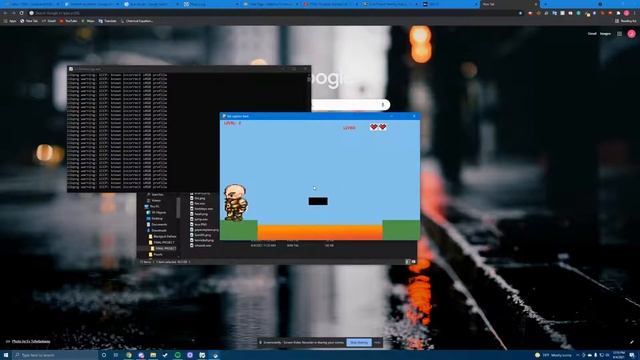Click the Chrome address bar
This screenshot has width=640, height=360.
269,13
